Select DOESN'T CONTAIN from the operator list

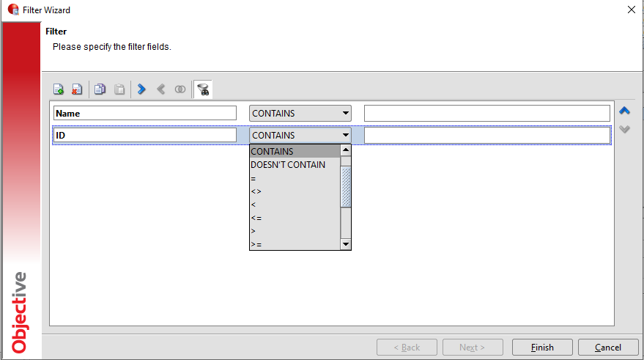tap(288, 165)
